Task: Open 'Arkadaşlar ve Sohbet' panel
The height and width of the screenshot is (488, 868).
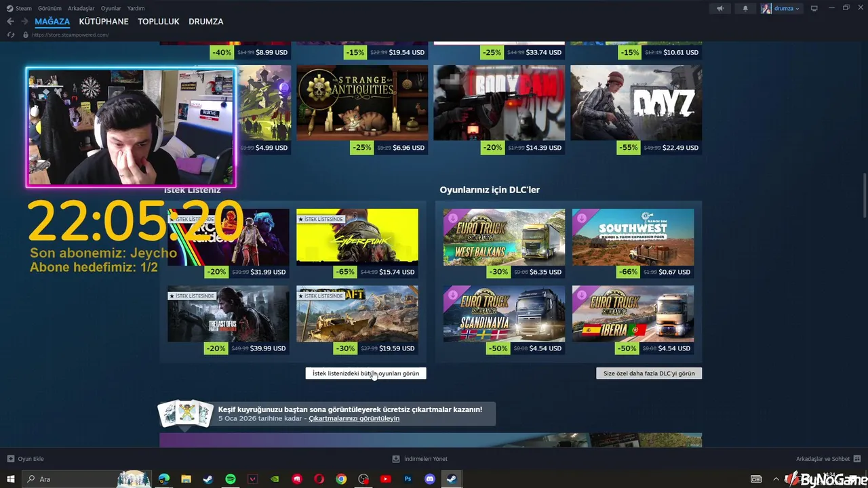Action: (828, 459)
